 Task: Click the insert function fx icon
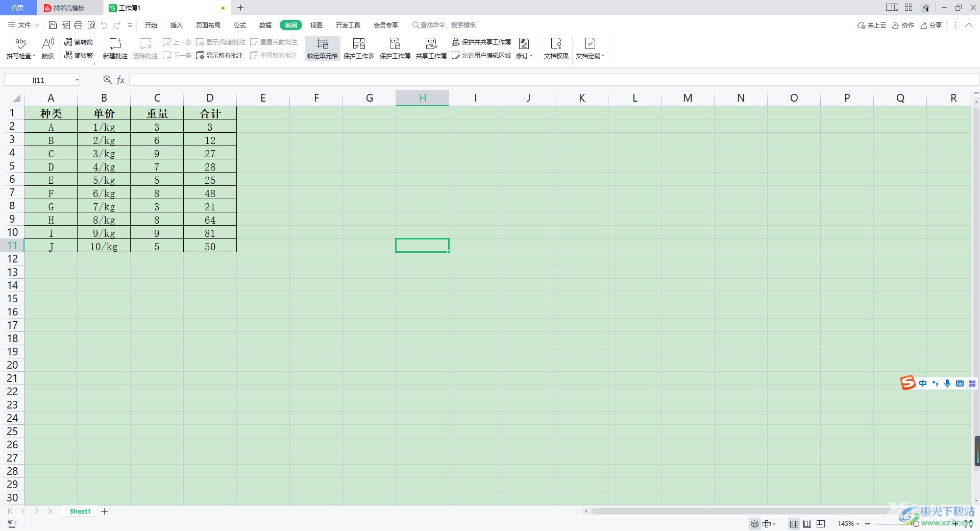121,80
